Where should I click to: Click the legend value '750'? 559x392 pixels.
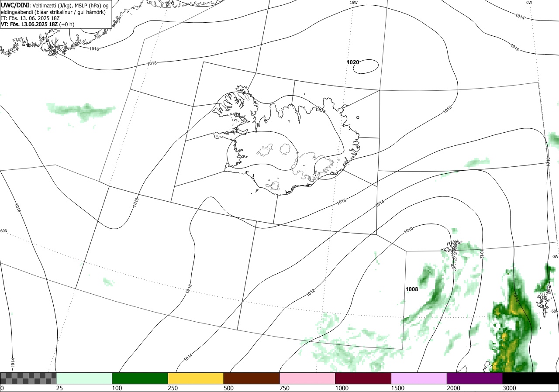point(284,388)
